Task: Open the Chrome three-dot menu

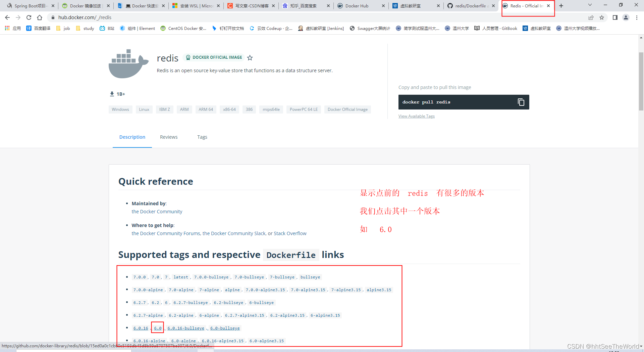Action: point(637,17)
